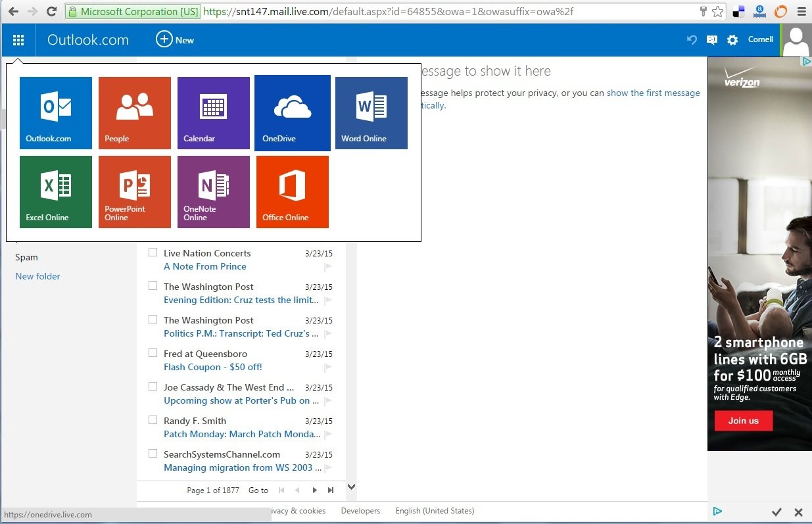Open Patch Monday: March Patch email

coord(242,434)
